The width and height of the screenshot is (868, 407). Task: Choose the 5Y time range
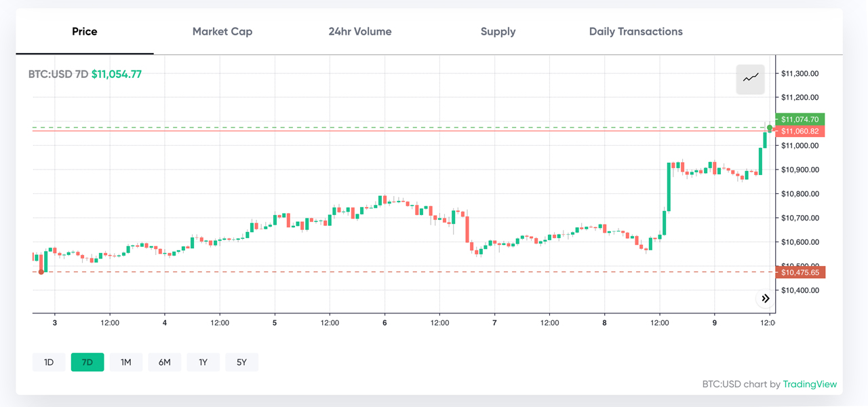[x=242, y=362]
